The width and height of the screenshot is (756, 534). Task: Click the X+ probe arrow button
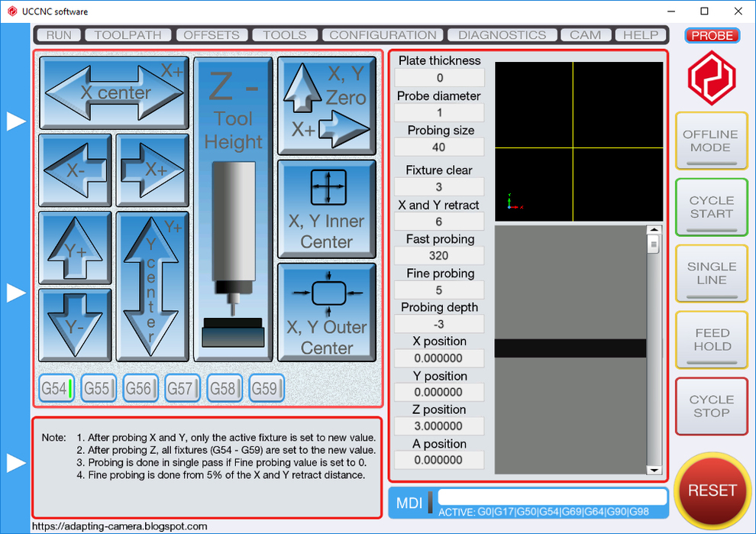tap(152, 170)
